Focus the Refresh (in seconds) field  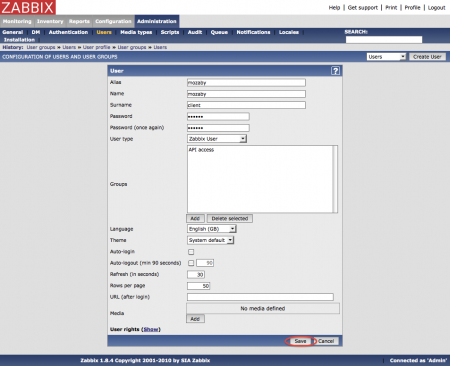coord(196,274)
